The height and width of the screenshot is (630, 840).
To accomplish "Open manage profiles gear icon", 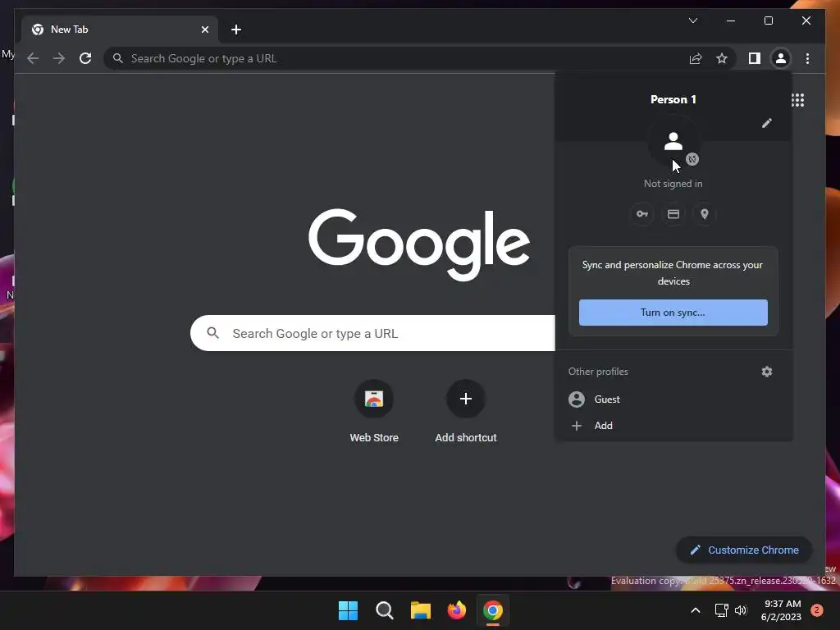I will (767, 372).
